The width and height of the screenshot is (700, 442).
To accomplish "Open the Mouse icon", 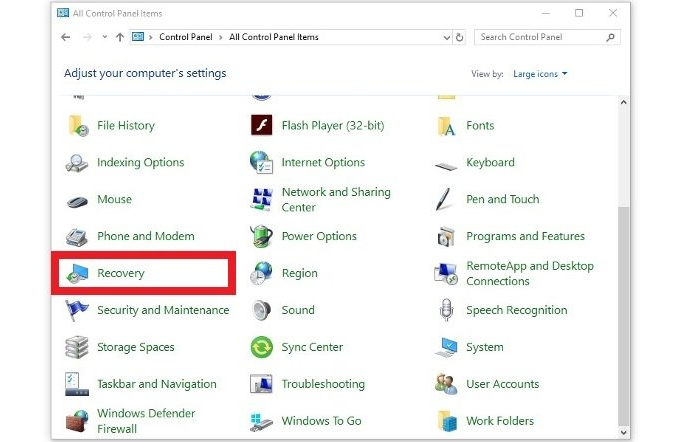I will [x=77, y=202].
